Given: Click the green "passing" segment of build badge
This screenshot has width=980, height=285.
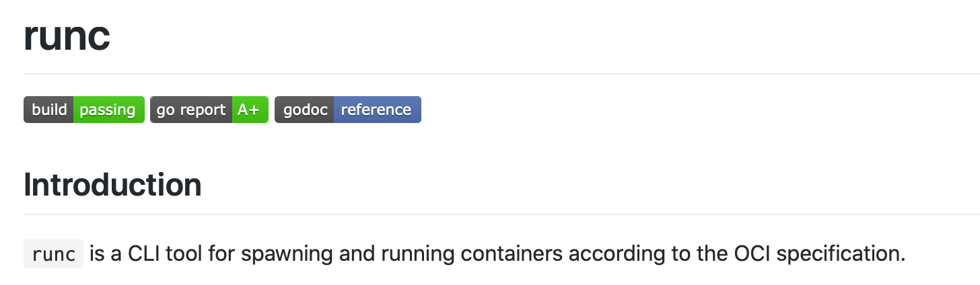Looking at the screenshot, I should (109, 110).
